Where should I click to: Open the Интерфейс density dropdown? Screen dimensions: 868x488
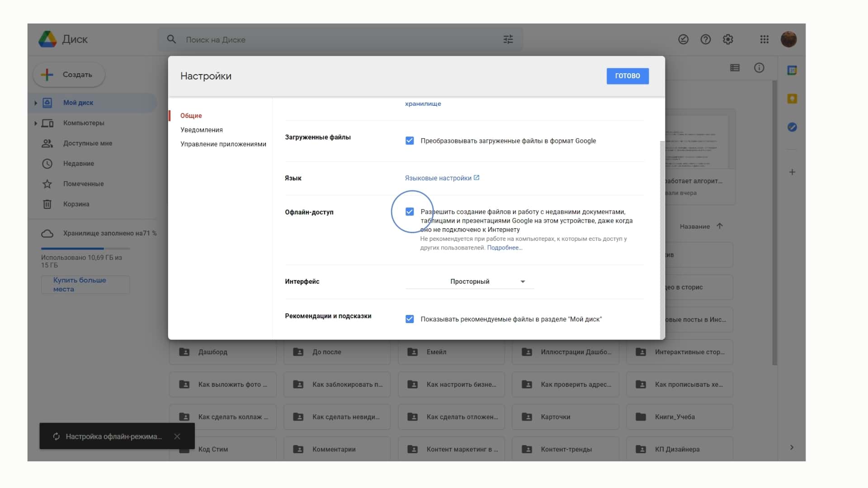point(470,282)
